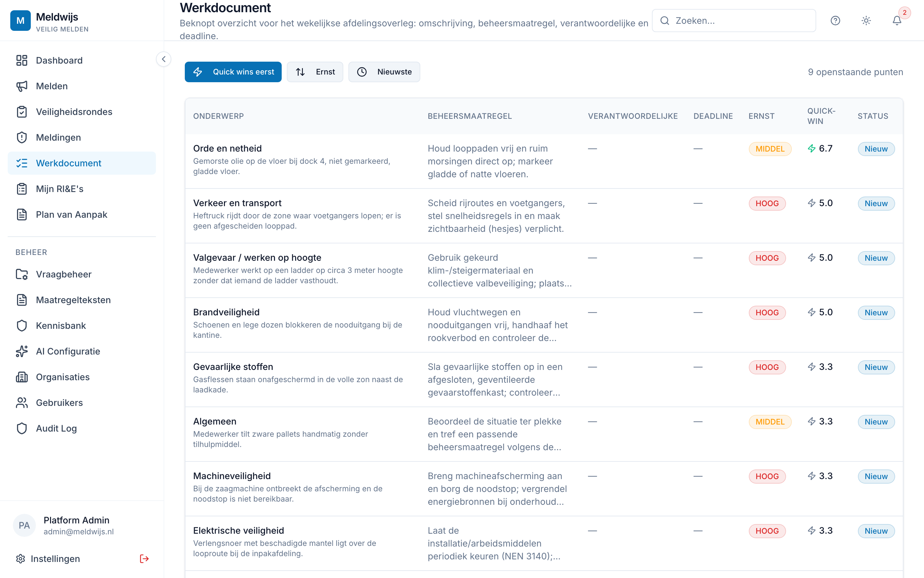Click HOOG badge in Brandveiligheid row

click(x=767, y=313)
